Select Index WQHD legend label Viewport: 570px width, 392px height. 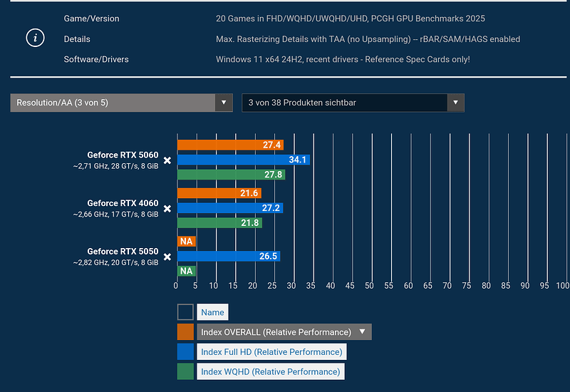coord(270,371)
